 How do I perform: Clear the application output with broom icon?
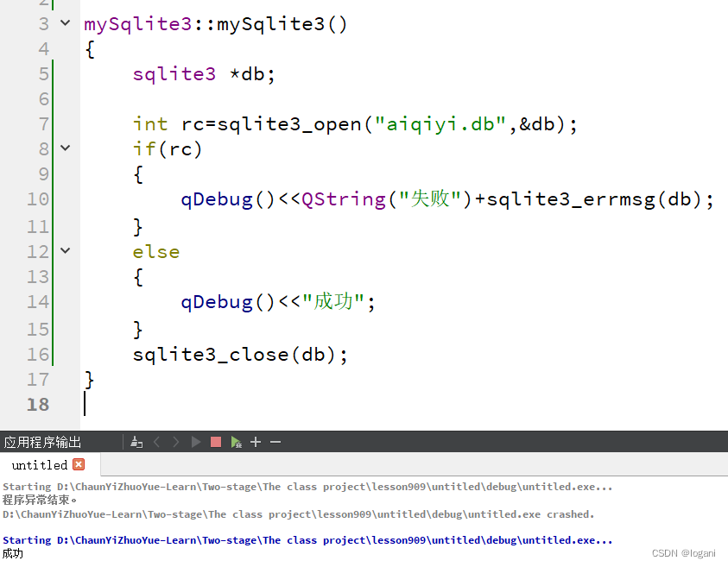point(136,442)
